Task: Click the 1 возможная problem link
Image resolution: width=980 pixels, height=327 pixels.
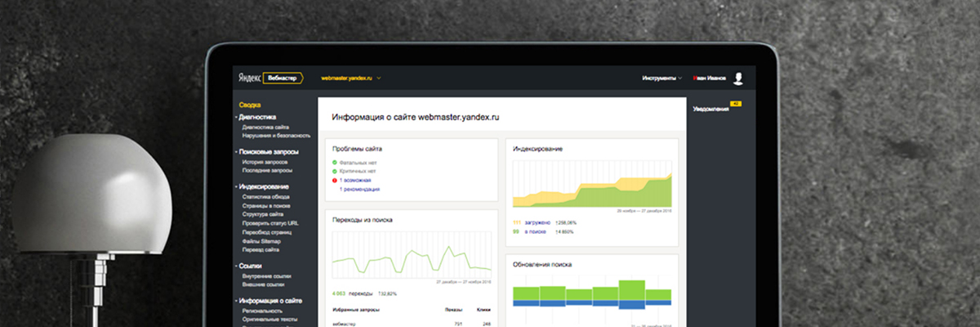Action: click(x=355, y=180)
